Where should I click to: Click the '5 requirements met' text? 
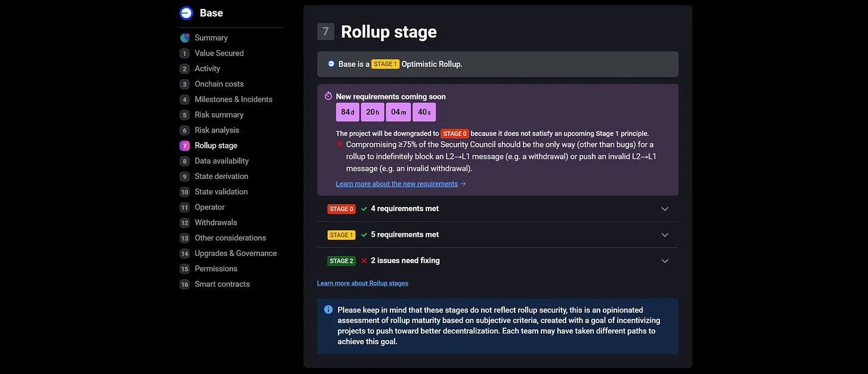[x=405, y=235]
